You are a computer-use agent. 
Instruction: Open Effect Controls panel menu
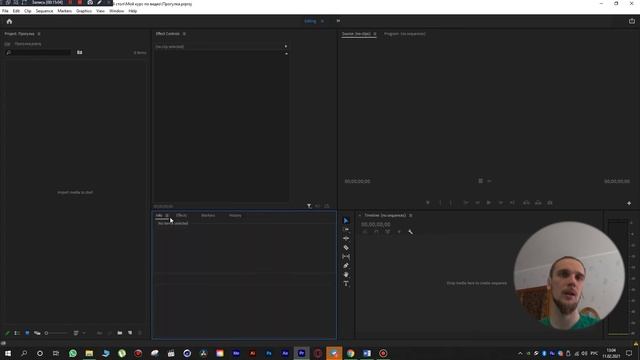pyautogui.click(x=184, y=34)
